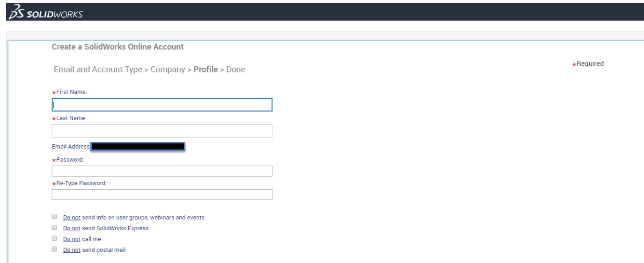Screen dimensions: 644x263
Task: Click the redacted Email Address value
Action: pos(138,147)
